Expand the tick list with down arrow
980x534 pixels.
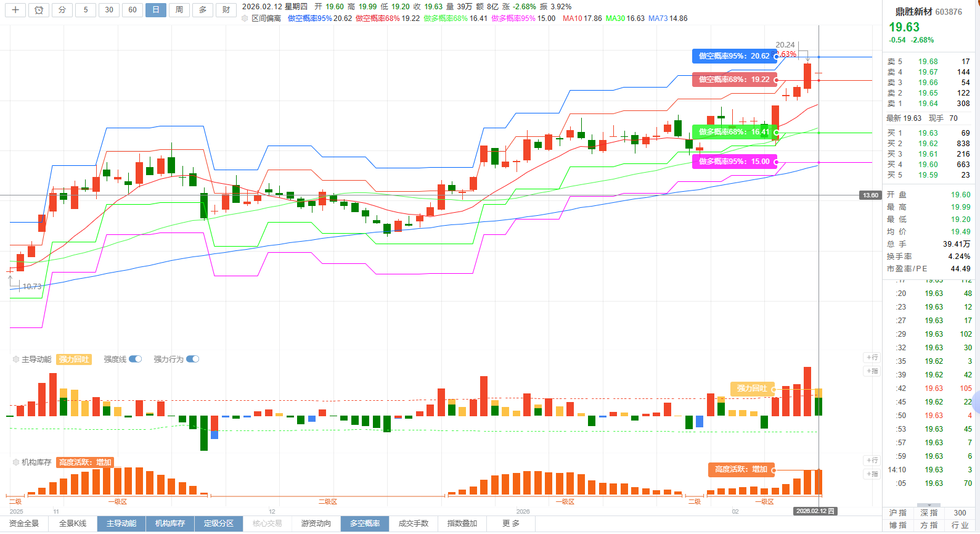[929, 505]
